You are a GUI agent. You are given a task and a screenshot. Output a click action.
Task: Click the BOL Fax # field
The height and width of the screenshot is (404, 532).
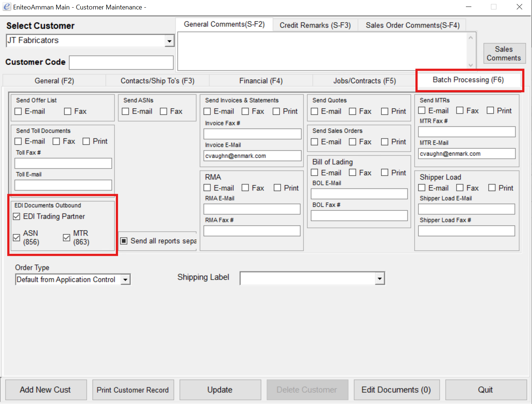pyautogui.click(x=359, y=216)
